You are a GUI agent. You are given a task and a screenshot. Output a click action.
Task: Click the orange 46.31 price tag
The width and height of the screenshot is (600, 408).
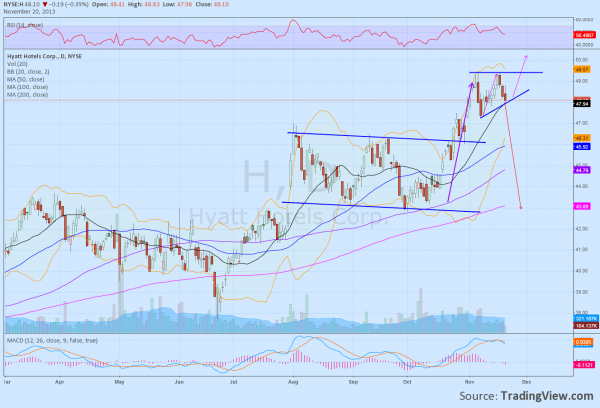pos(582,138)
